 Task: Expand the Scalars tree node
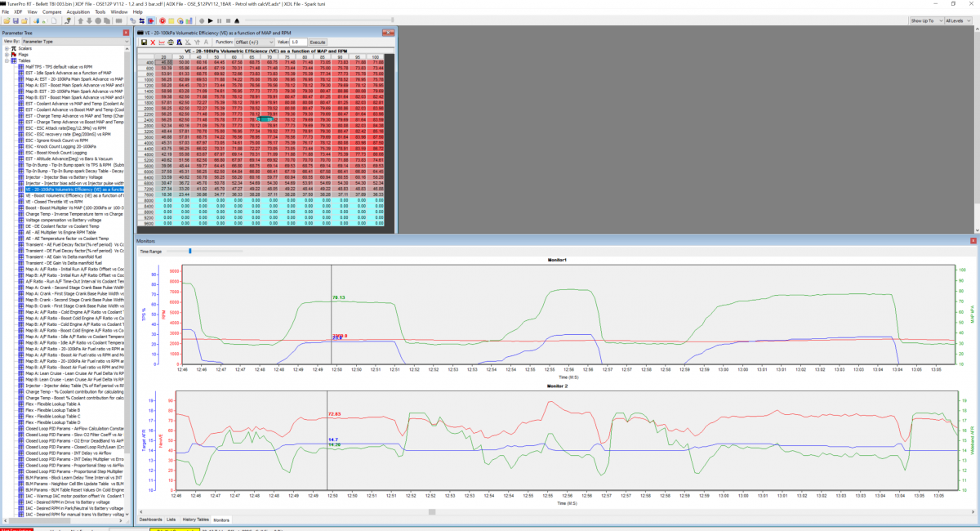point(7,48)
